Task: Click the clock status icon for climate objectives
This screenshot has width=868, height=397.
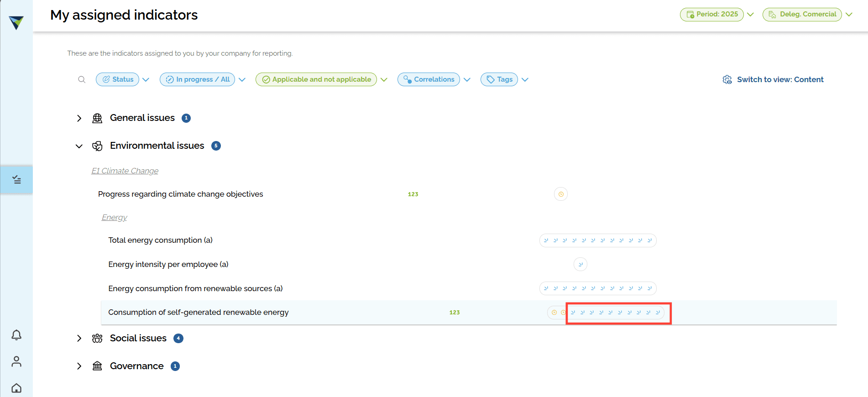Action: (561, 194)
